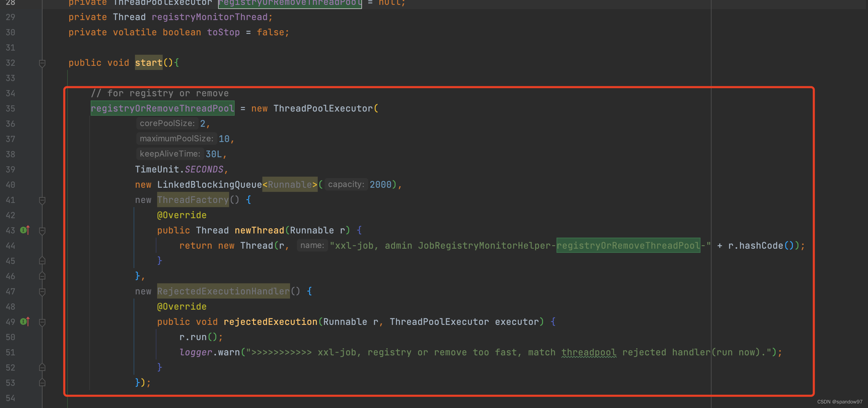868x408 pixels.
Task: Click the override gutter icon at line 49
Action: click(x=25, y=321)
